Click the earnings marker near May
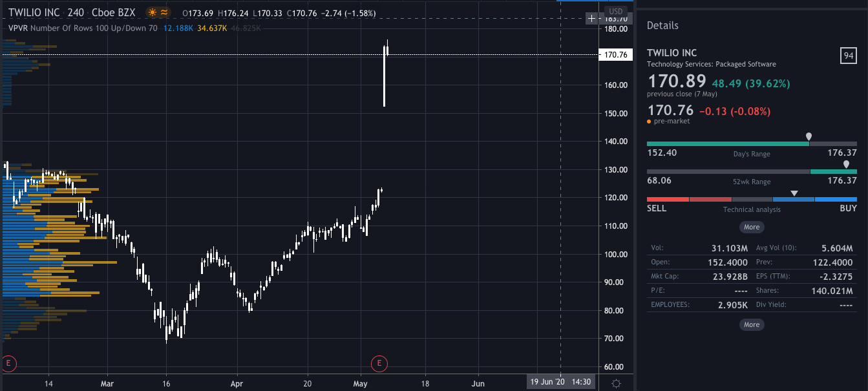Viewport: 868px width, 391px height. 379,363
